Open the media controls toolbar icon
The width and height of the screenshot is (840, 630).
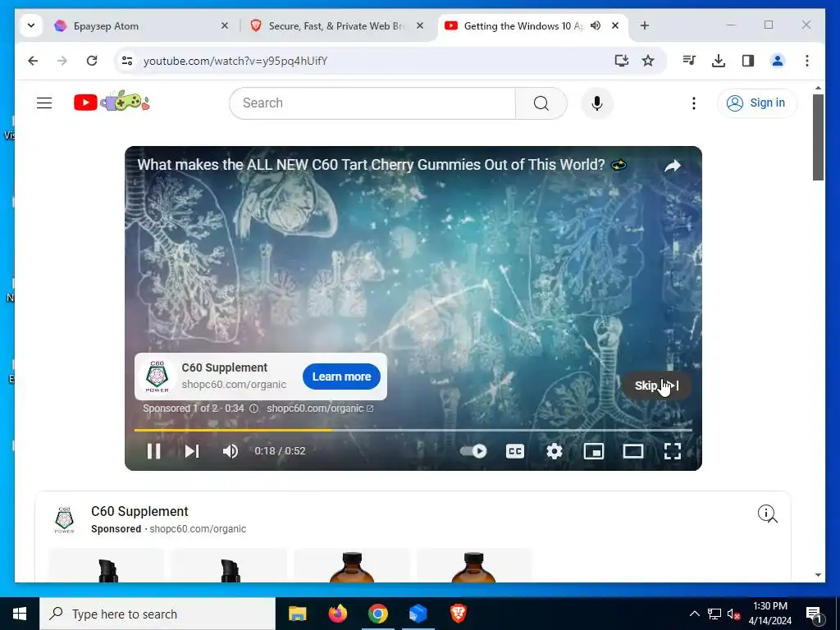[x=689, y=61]
